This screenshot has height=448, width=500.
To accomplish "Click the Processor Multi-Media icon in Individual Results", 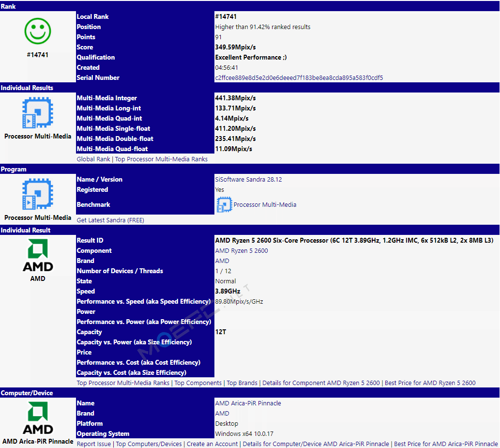I will point(38,112).
